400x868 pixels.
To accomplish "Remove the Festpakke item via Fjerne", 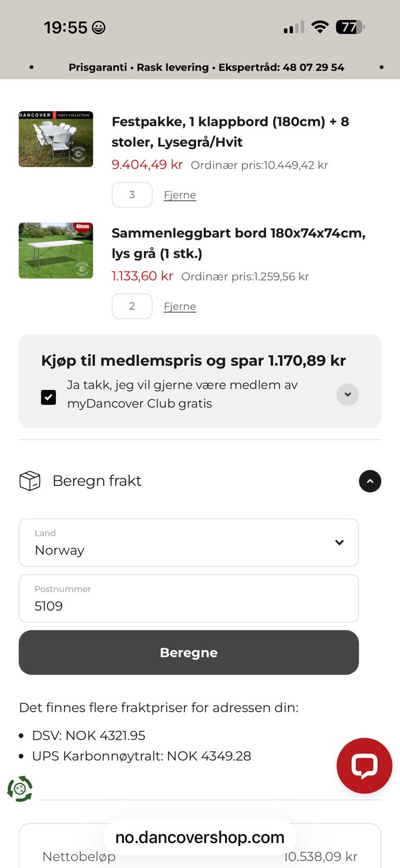I will (179, 195).
